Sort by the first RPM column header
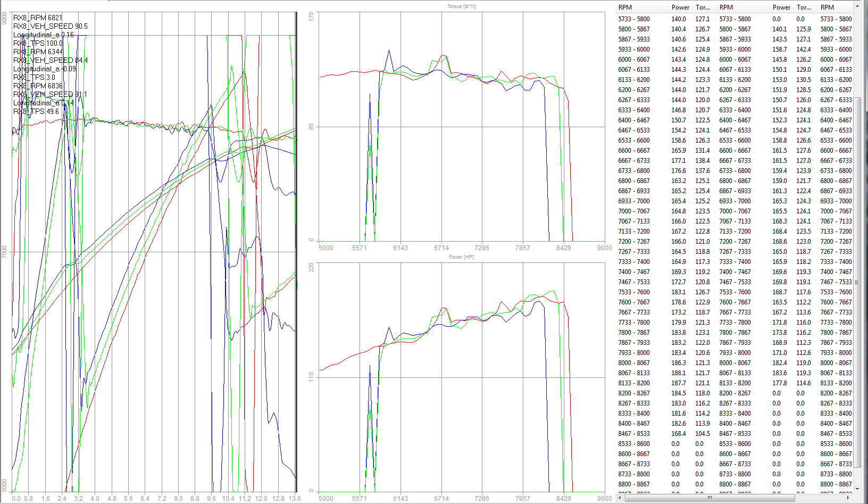This screenshot has width=868, height=504. [625, 7]
